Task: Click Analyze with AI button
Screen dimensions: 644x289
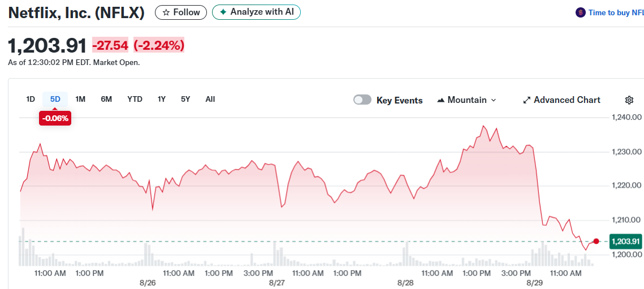Action: (256, 12)
